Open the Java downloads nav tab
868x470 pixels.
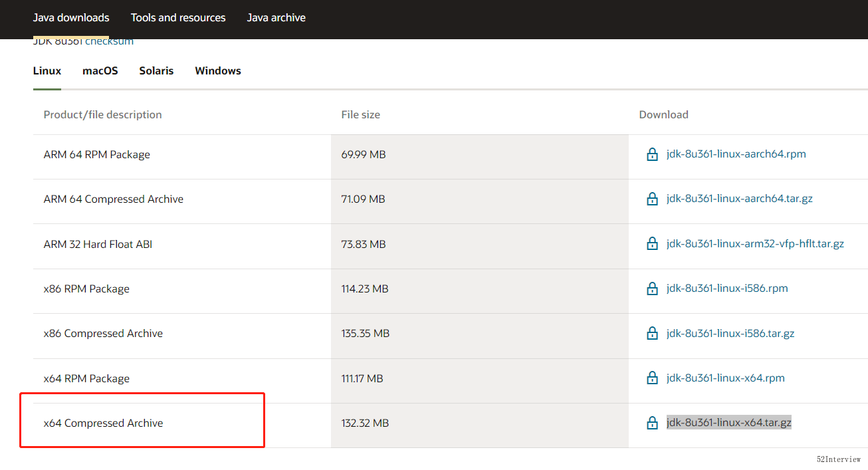[x=71, y=18]
